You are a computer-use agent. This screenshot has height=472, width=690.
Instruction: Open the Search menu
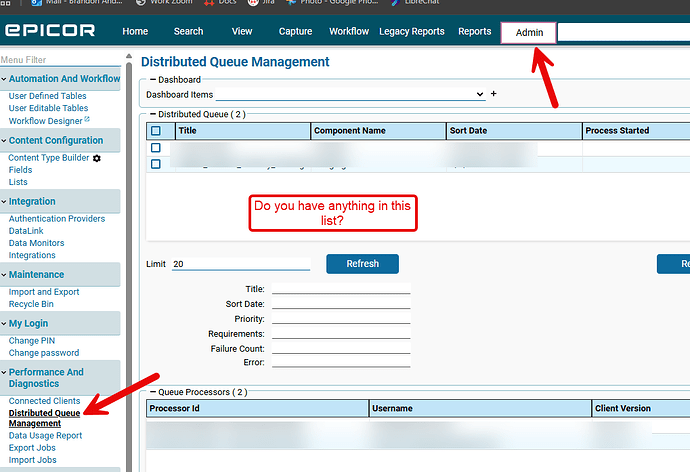(188, 32)
